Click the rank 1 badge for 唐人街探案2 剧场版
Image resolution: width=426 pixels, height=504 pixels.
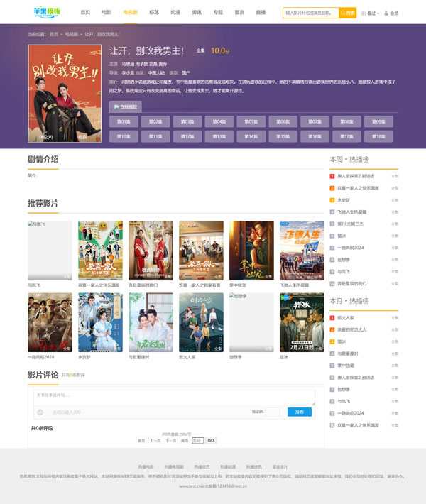click(332, 176)
